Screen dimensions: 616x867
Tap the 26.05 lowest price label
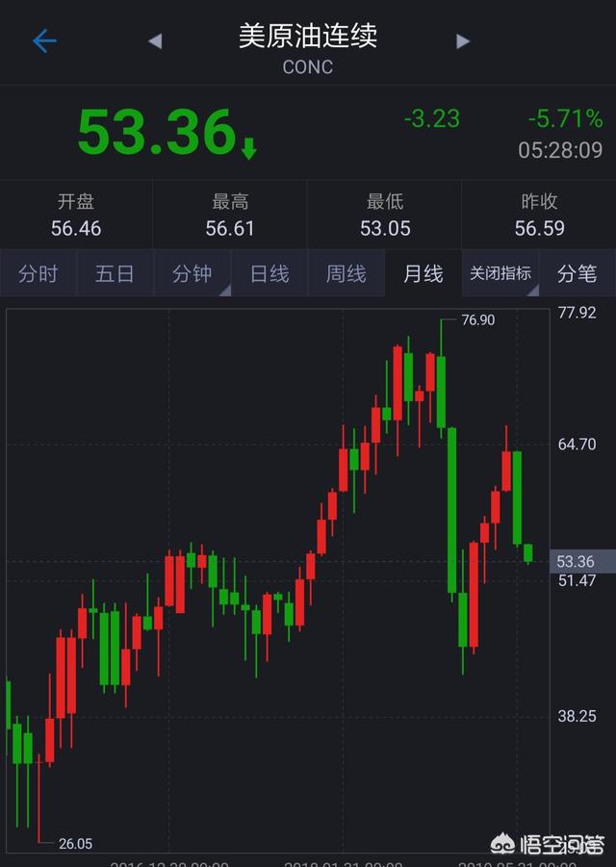coord(75,844)
